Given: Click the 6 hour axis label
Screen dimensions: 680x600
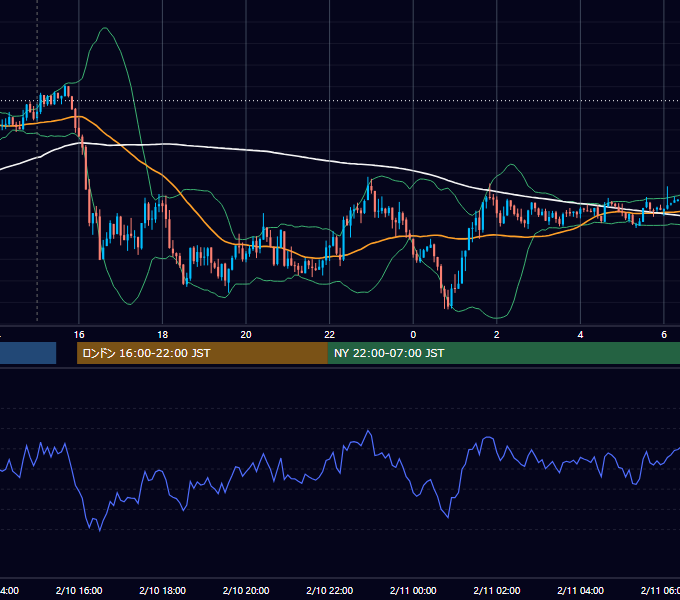Looking at the screenshot, I should pyautogui.click(x=664, y=334).
